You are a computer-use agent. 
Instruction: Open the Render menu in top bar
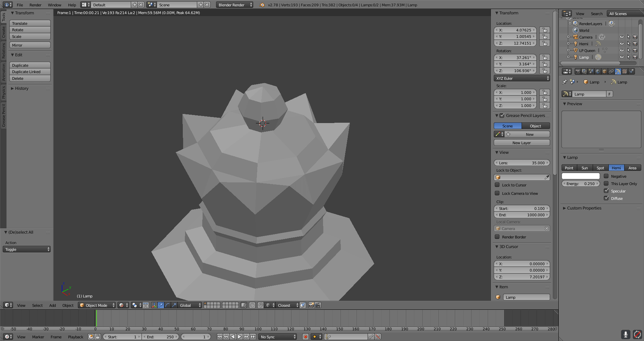point(35,5)
